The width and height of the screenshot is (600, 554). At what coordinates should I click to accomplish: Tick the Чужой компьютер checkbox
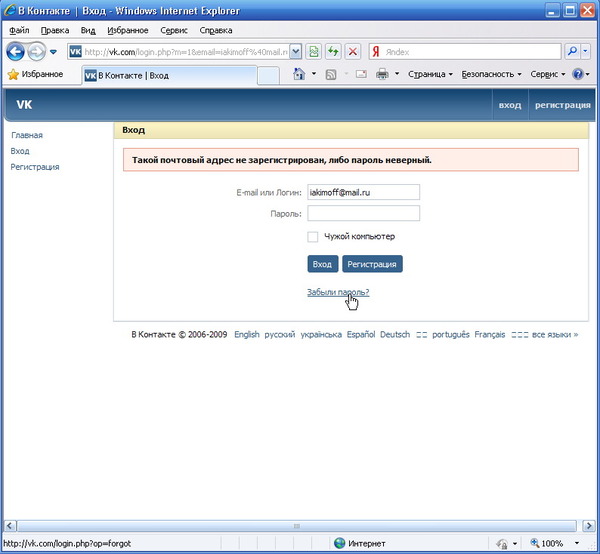tap(313, 237)
